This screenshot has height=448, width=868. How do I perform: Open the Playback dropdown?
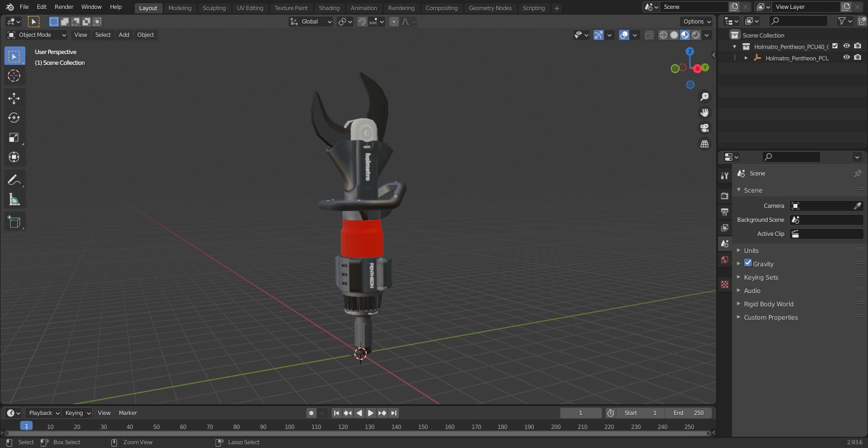pyautogui.click(x=44, y=413)
